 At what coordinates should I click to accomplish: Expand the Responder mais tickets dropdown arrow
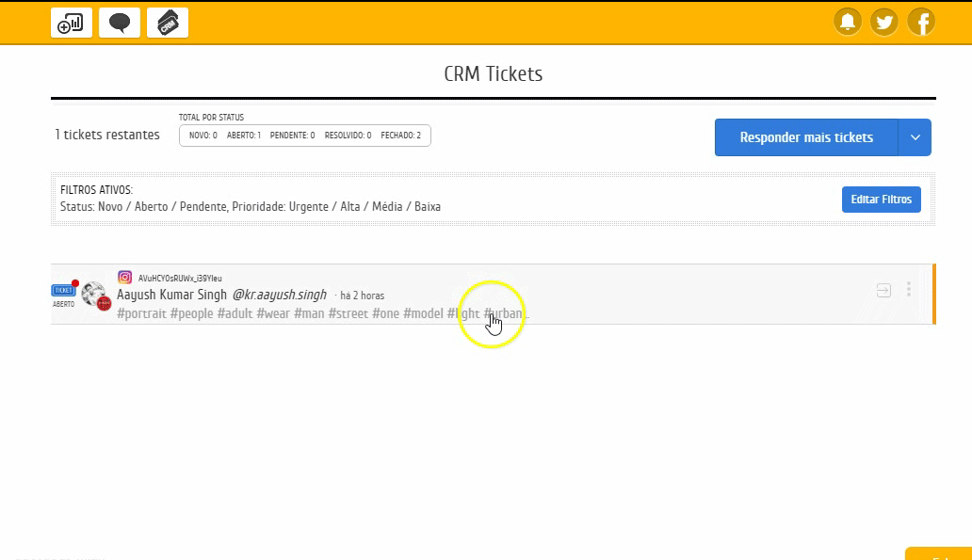915,137
